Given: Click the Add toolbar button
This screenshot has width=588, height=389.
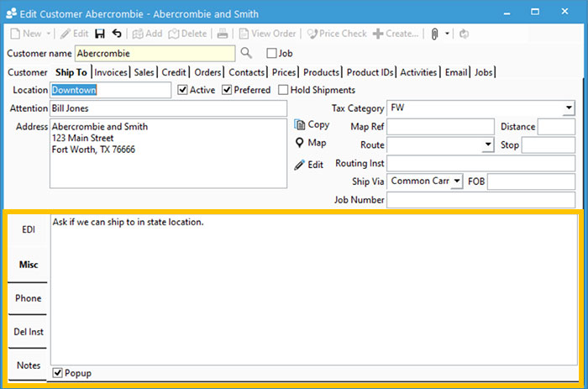Looking at the screenshot, I should [x=147, y=34].
